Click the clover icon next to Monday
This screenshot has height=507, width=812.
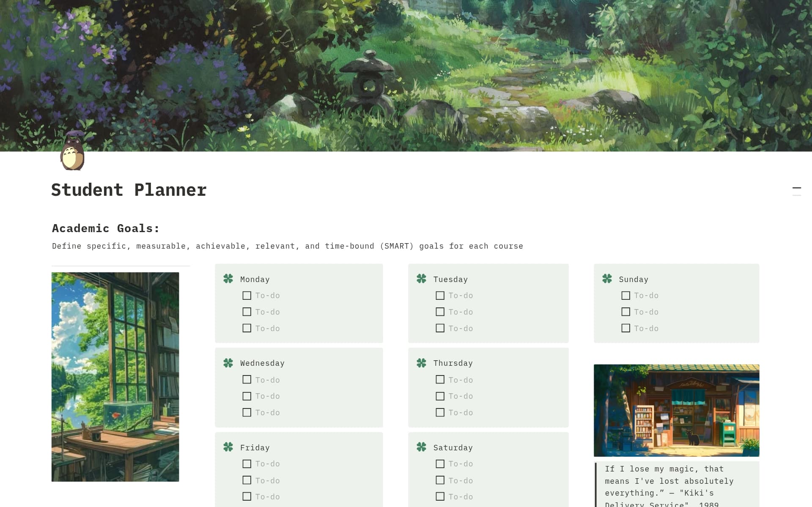tap(229, 279)
